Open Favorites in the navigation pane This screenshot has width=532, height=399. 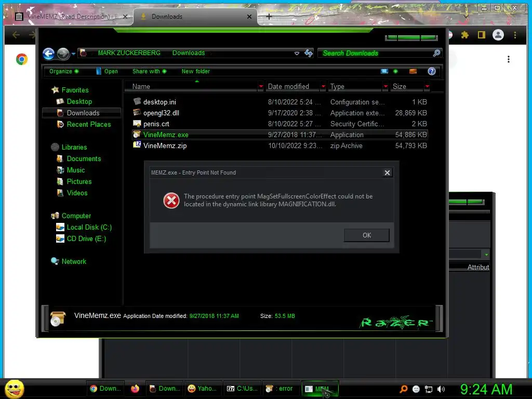pos(75,90)
